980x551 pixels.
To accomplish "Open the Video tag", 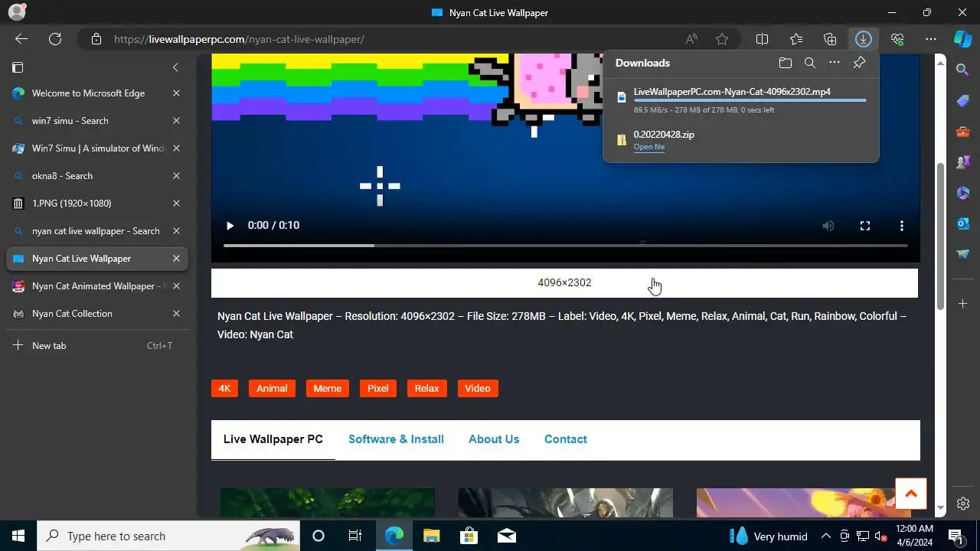I will tap(478, 389).
